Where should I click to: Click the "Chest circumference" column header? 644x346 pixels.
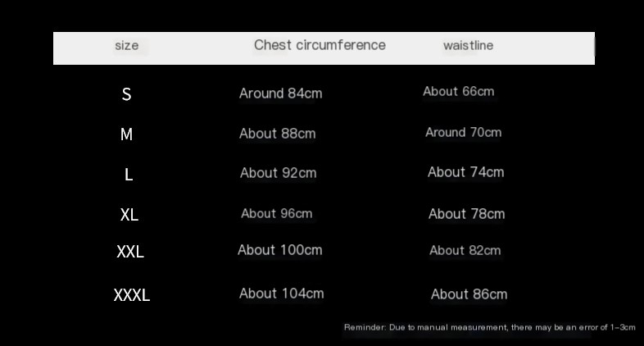(320, 45)
